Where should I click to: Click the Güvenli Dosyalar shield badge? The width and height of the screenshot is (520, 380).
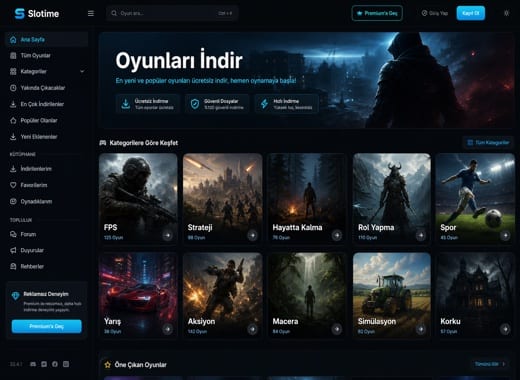click(217, 104)
